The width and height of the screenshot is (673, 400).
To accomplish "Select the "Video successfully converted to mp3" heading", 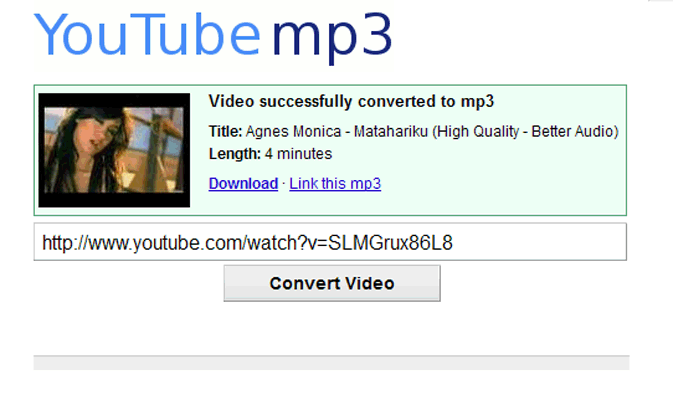I will (x=351, y=102).
